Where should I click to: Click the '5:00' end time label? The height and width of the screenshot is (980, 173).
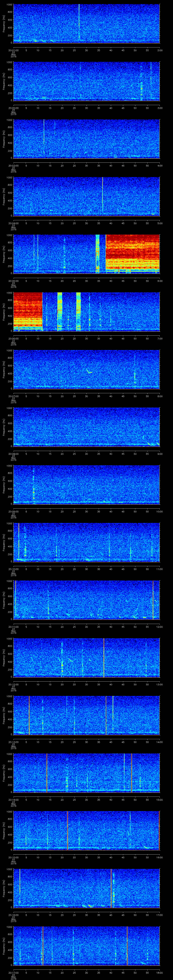click(x=160, y=223)
